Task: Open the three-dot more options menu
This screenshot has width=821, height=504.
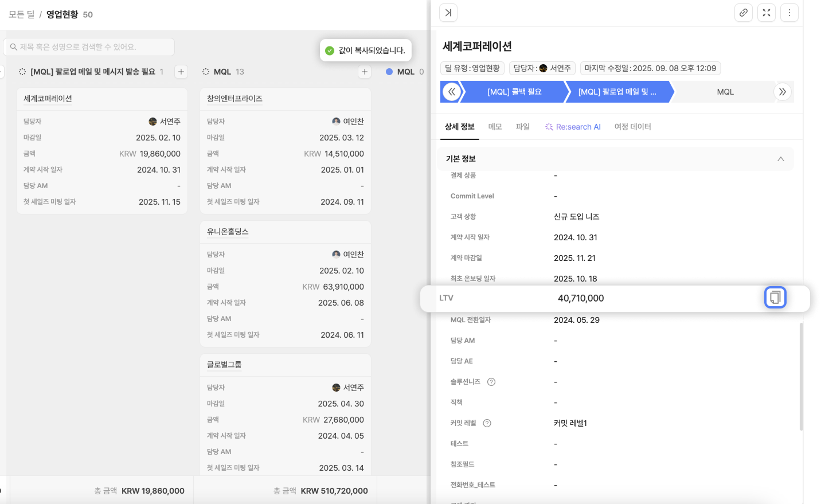Action: tap(789, 13)
